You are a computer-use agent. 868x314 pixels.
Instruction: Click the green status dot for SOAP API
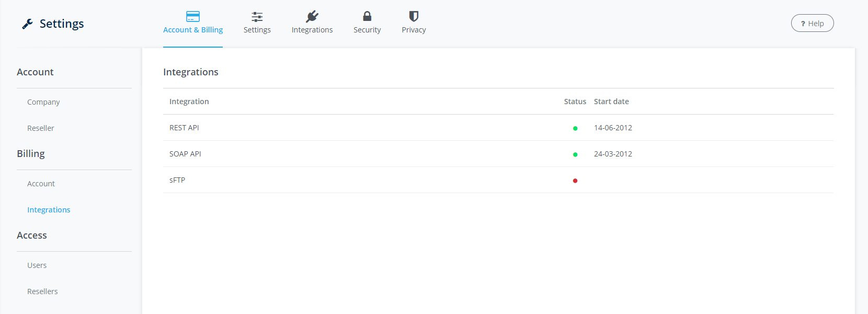click(575, 154)
